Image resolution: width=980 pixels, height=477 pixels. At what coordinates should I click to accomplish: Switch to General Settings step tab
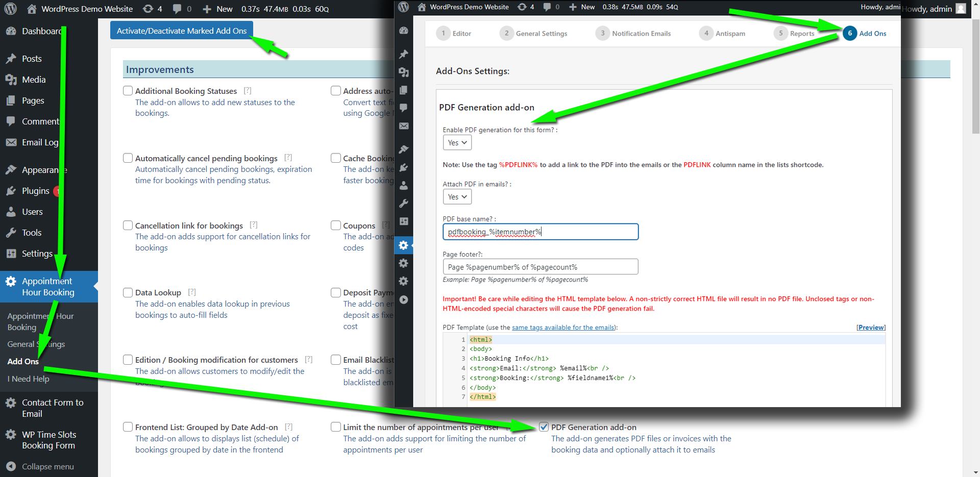click(x=533, y=33)
